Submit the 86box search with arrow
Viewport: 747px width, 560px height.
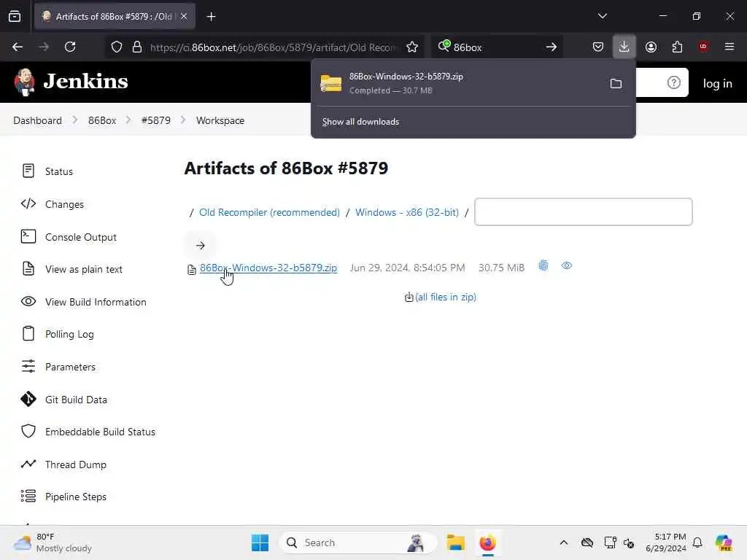pos(551,47)
